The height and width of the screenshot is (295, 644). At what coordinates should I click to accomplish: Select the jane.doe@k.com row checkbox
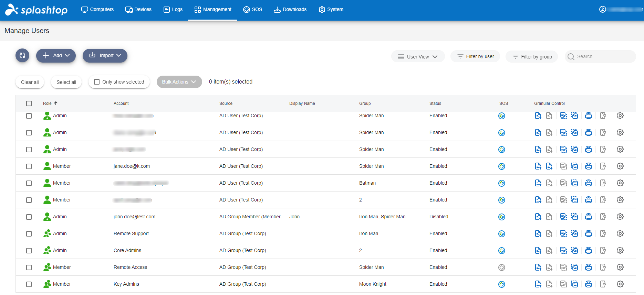29,166
